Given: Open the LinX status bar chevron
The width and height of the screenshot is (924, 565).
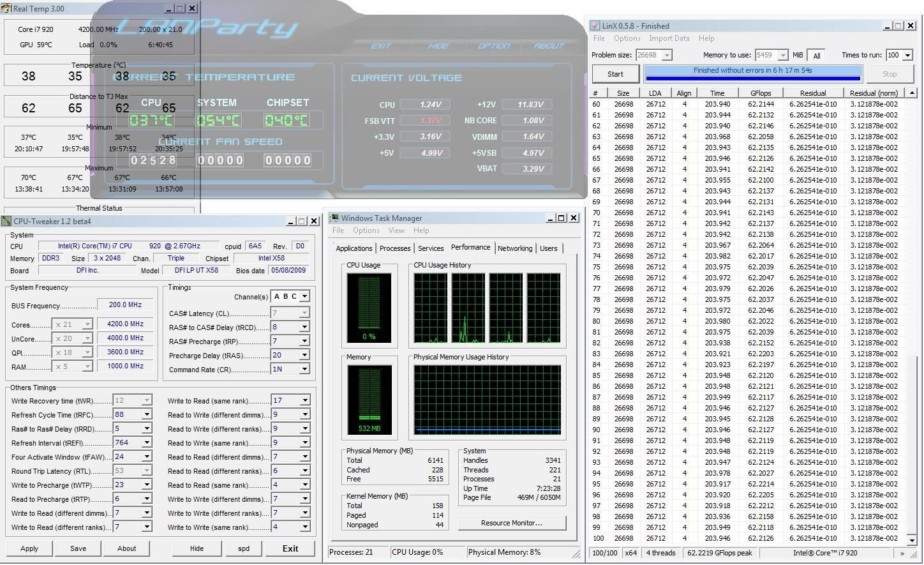Looking at the screenshot, I should (902, 553).
